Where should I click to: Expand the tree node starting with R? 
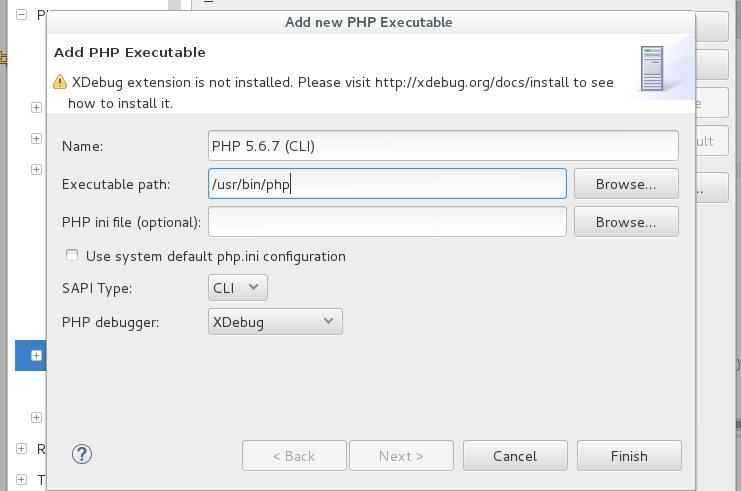[x=23, y=449]
